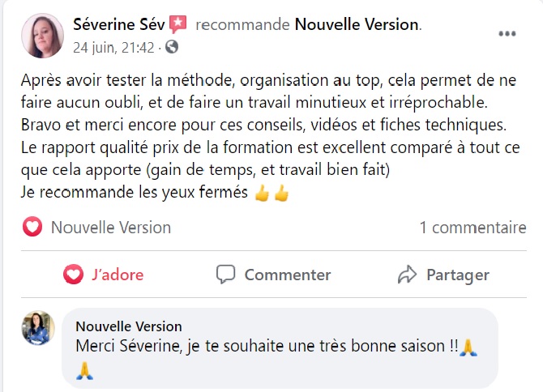Click the praying hands emoji after 'saison !!'
Viewport: 543px width, 392px height.
tap(469, 347)
